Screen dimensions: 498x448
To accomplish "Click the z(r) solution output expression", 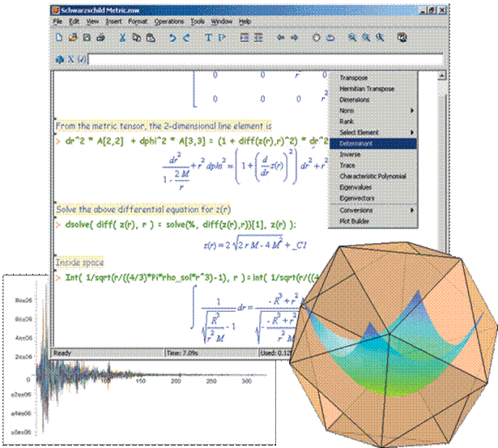I will (255, 243).
